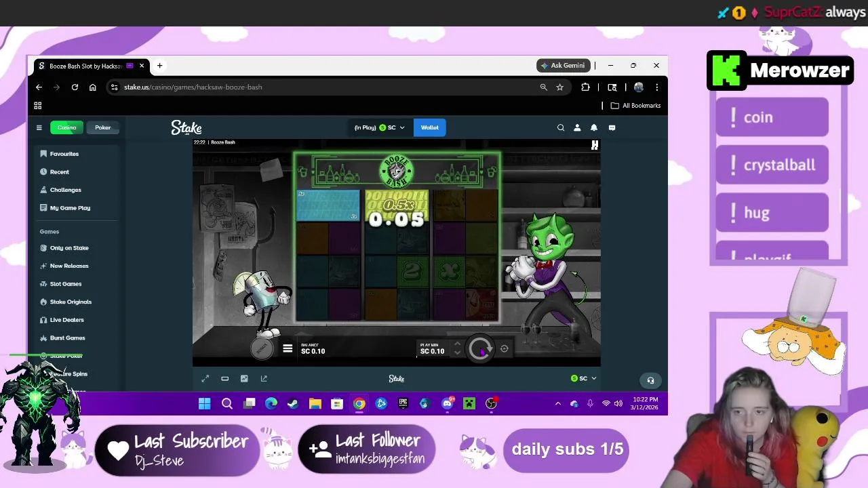Image resolution: width=868 pixels, height=488 pixels.
Task: Open the Windows Start menu
Action: pos(204,404)
